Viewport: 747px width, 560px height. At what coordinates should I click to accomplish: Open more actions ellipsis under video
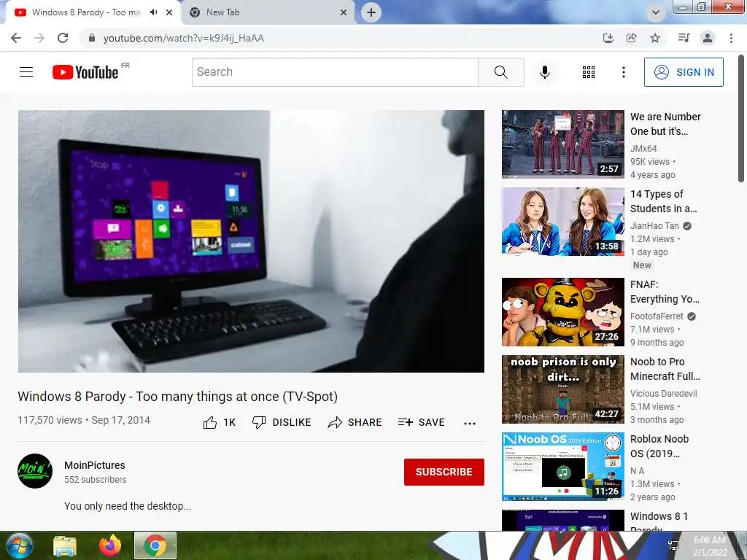click(x=470, y=424)
